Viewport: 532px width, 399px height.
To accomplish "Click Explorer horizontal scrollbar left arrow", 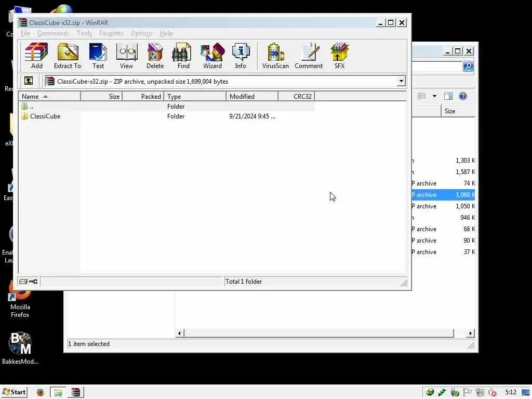I will 179,333.
